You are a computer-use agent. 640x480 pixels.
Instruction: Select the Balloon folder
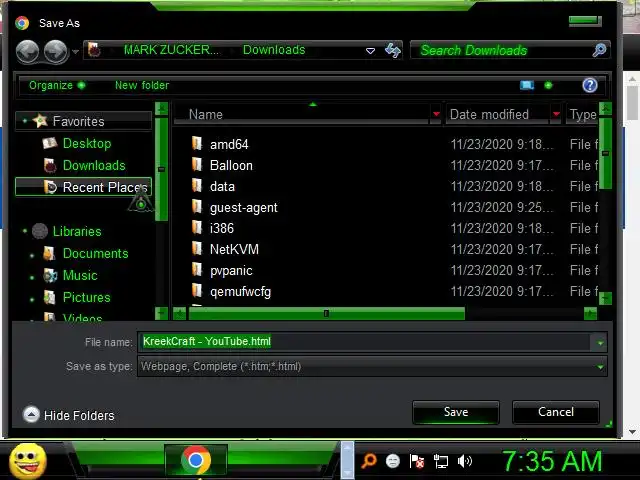tap(231, 165)
